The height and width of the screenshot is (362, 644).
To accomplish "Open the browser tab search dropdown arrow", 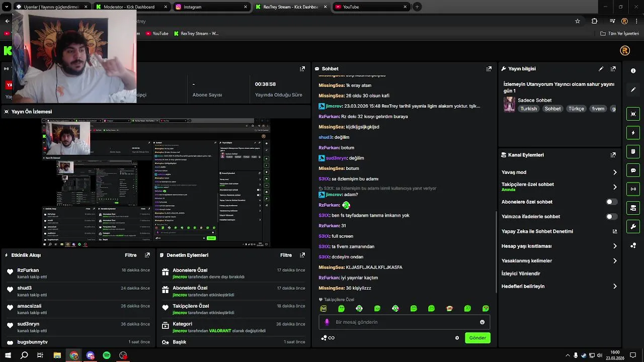I will [x=6, y=7].
